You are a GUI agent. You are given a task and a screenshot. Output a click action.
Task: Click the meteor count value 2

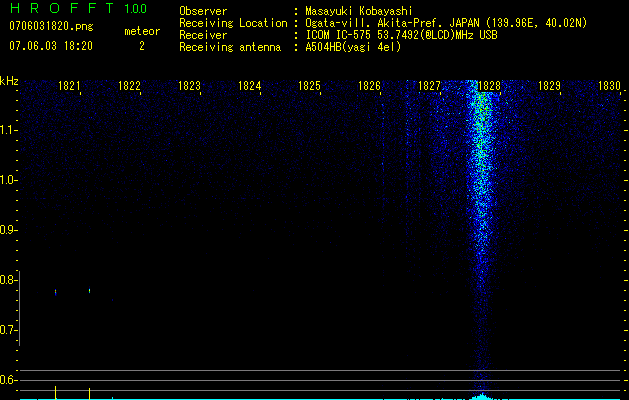142,46
